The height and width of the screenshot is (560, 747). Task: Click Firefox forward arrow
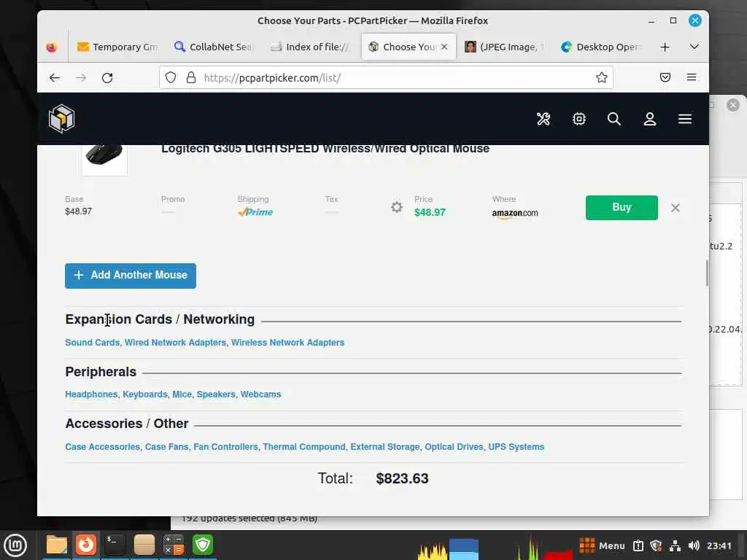81,77
